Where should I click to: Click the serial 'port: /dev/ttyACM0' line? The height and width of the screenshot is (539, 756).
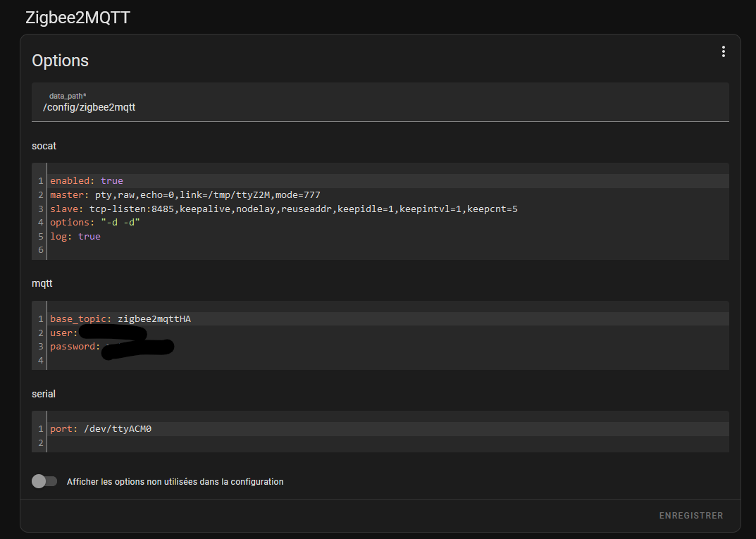click(101, 429)
